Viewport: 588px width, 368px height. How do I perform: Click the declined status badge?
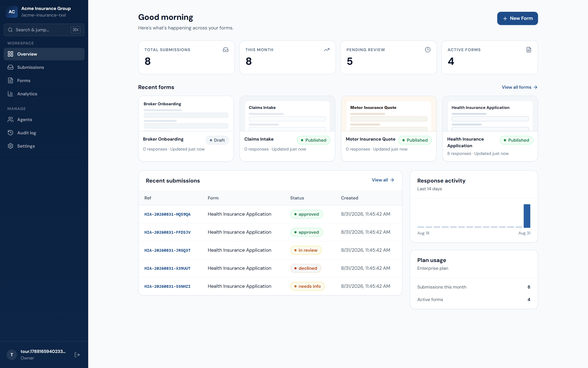(x=305, y=268)
